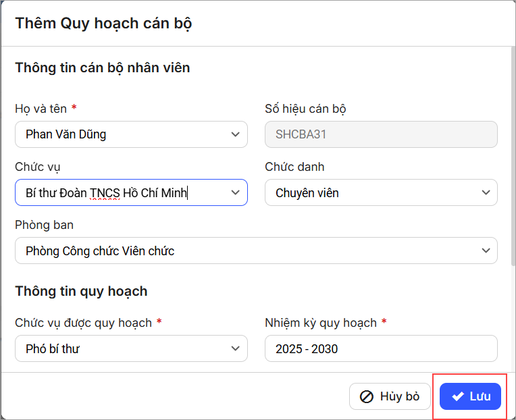
Task: Click the Nhiệm kỳ quy hoạch field label
Action: pyautogui.click(x=321, y=323)
